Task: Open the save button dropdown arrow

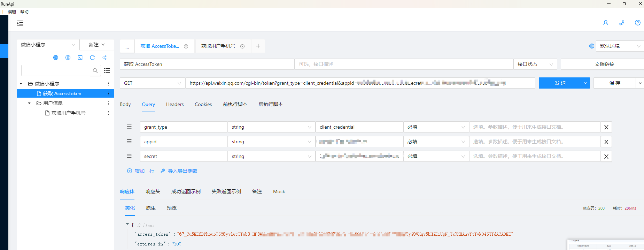Action: click(640, 83)
